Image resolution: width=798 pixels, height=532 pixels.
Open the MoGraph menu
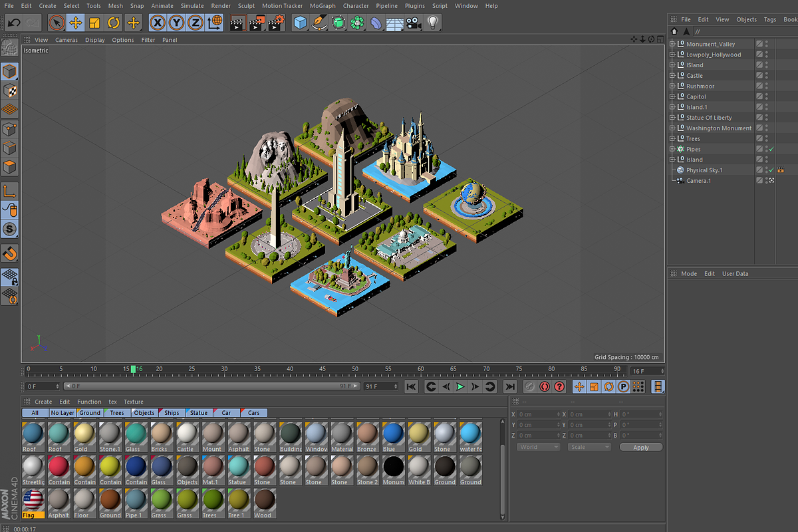[x=322, y=6]
